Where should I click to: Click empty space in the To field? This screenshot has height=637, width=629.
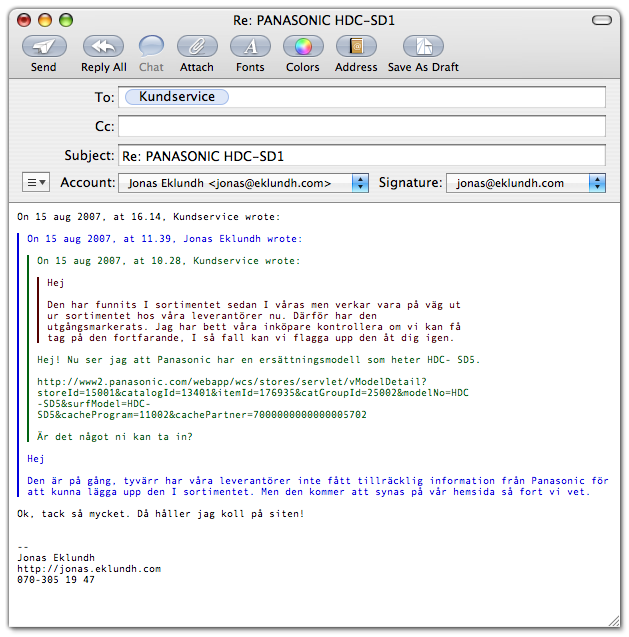(x=420, y=97)
